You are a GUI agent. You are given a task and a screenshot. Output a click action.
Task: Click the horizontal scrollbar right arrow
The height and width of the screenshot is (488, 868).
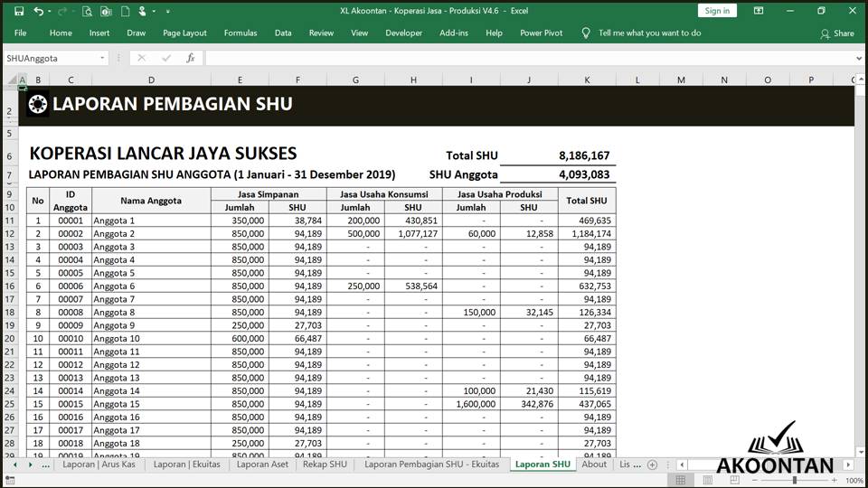coord(848,465)
